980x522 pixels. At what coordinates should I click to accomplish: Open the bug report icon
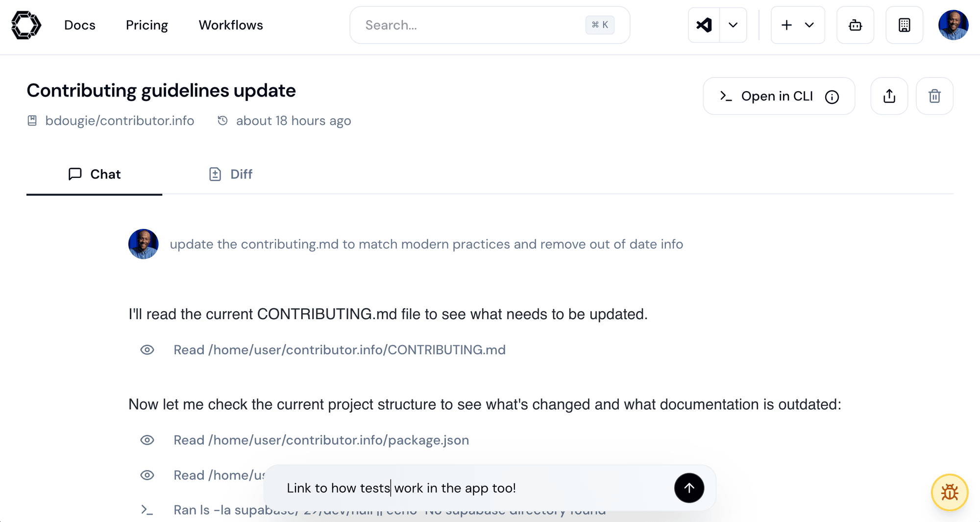pyautogui.click(x=949, y=492)
